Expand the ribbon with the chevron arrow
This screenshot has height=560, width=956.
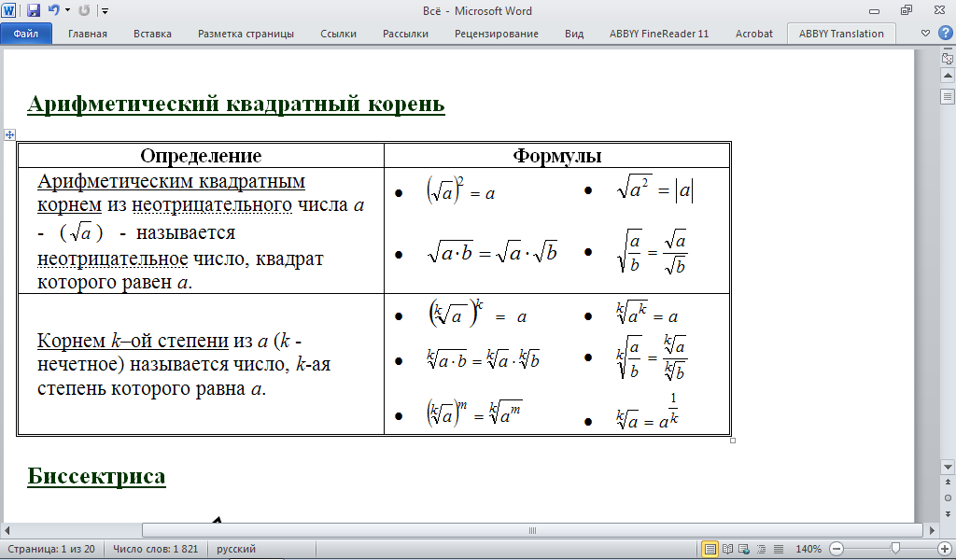coord(925,33)
